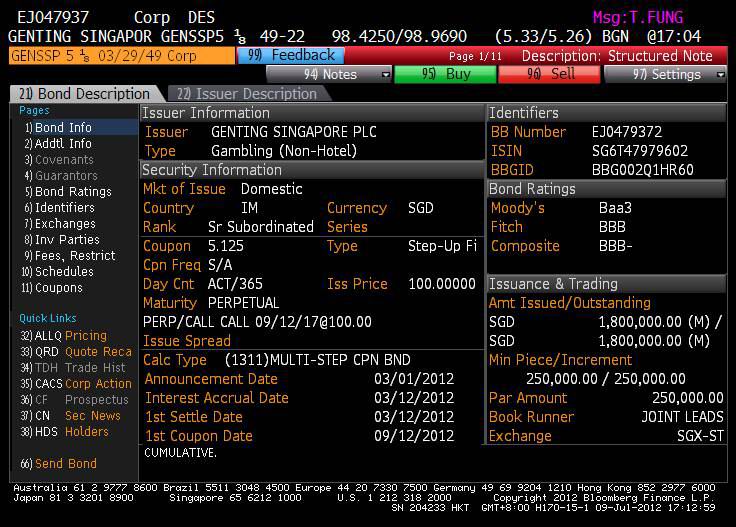This screenshot has width=736, height=527.
Task: Click coupon value 5.125
Action: [x=226, y=246]
